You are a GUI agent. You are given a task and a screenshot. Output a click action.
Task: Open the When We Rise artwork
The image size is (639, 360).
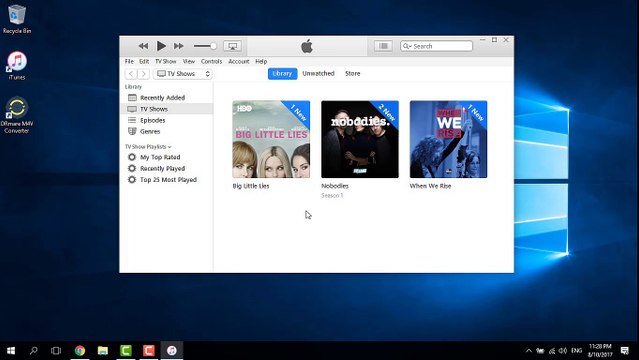click(448, 139)
